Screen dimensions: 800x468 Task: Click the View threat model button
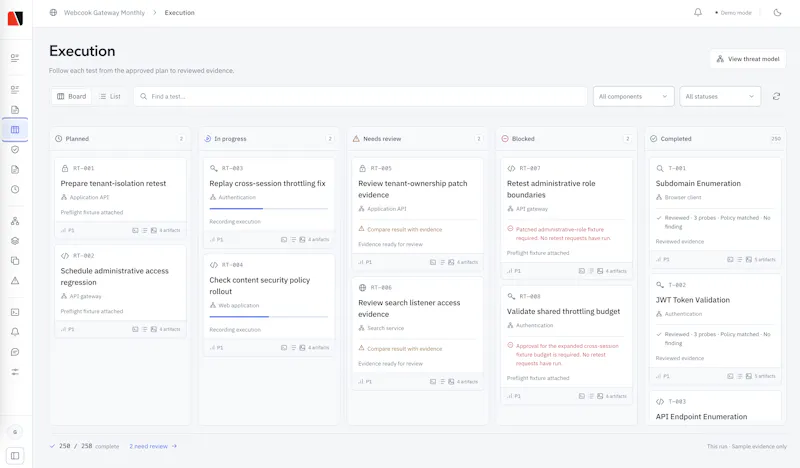point(748,59)
